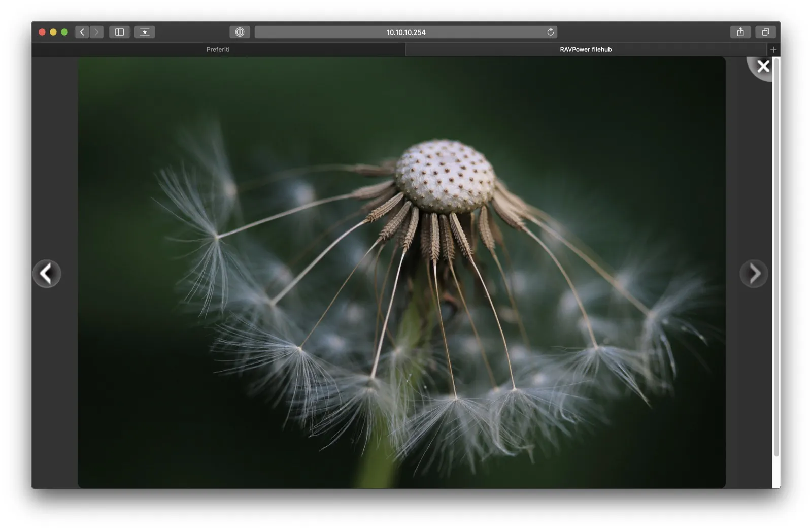Toggle full screen with the green window button
Viewport: 812px width, 530px height.
pyautogui.click(x=64, y=31)
